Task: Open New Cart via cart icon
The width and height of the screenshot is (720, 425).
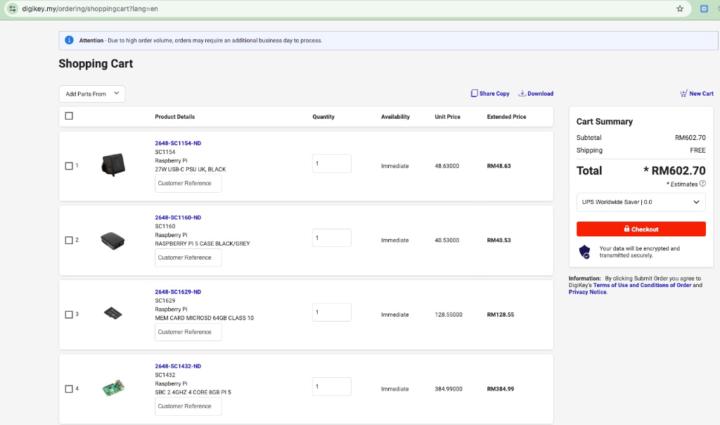Action: tap(683, 93)
